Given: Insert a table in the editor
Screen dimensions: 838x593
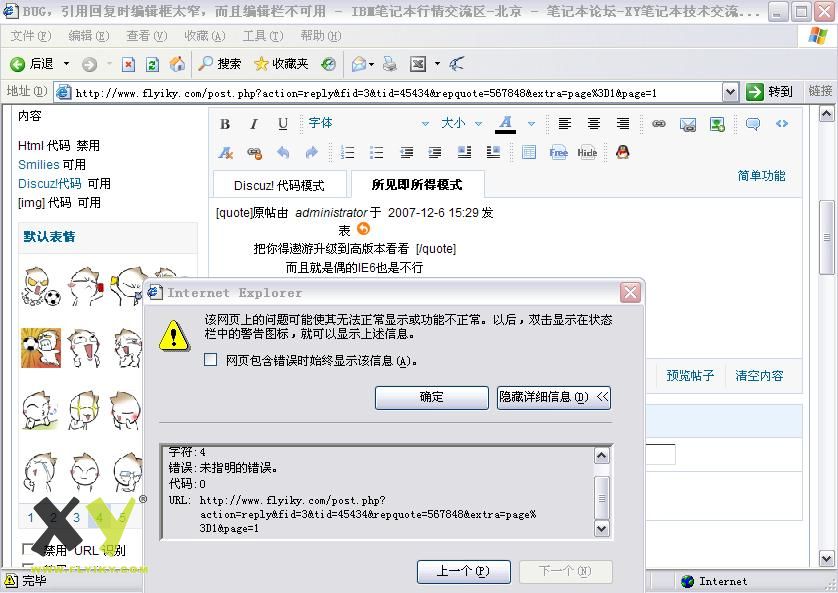Looking at the screenshot, I should [x=529, y=153].
